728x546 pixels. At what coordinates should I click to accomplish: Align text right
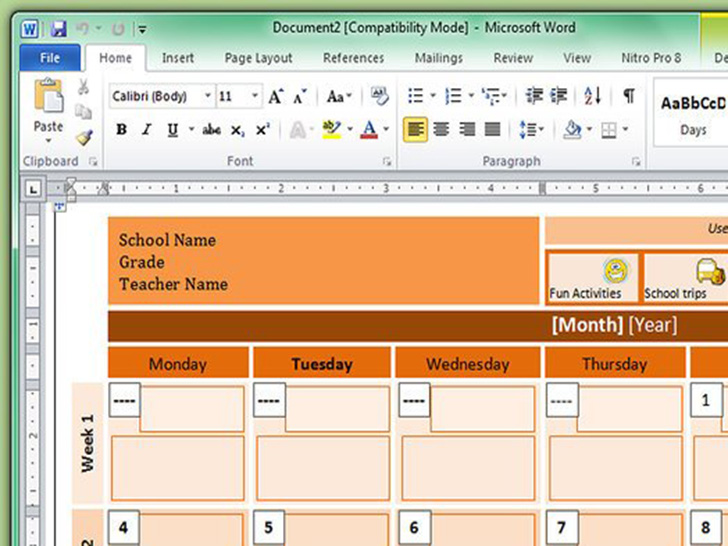(467, 130)
